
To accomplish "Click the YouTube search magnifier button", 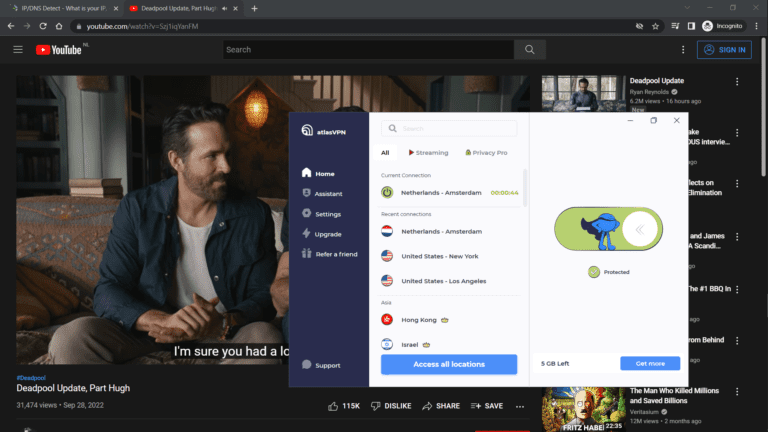I will pyautogui.click(x=529, y=49).
